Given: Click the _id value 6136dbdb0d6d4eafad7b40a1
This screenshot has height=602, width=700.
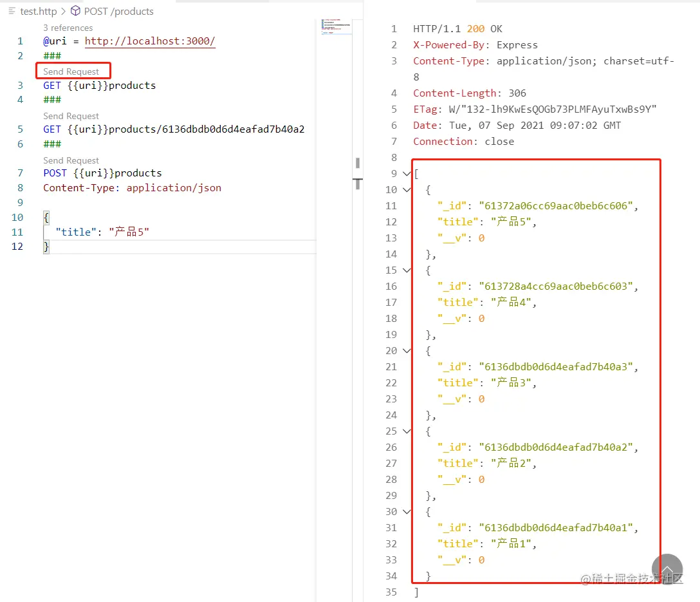Looking at the screenshot, I should click(x=556, y=527).
